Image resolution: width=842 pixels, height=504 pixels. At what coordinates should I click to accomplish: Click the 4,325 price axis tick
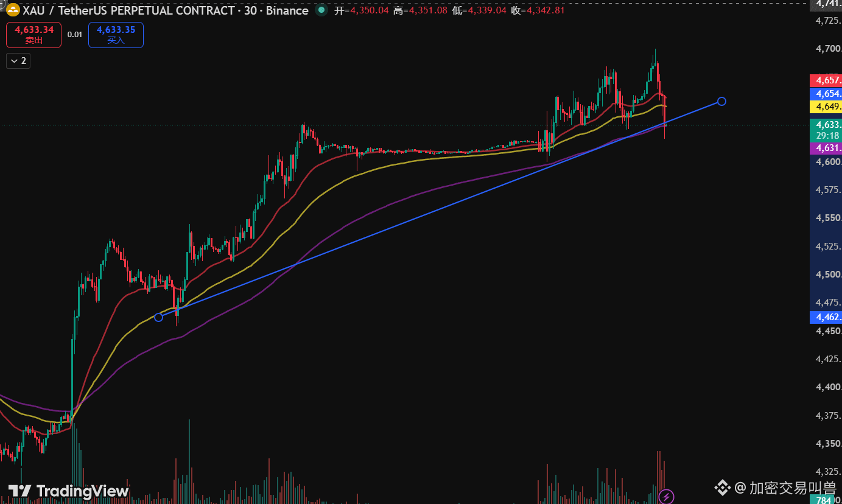tap(829, 472)
